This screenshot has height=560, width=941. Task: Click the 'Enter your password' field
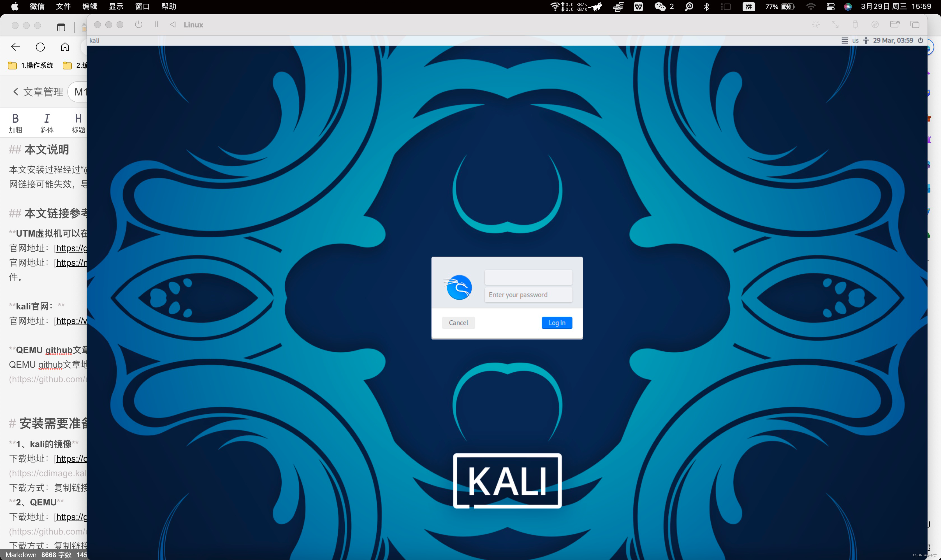[x=528, y=295]
